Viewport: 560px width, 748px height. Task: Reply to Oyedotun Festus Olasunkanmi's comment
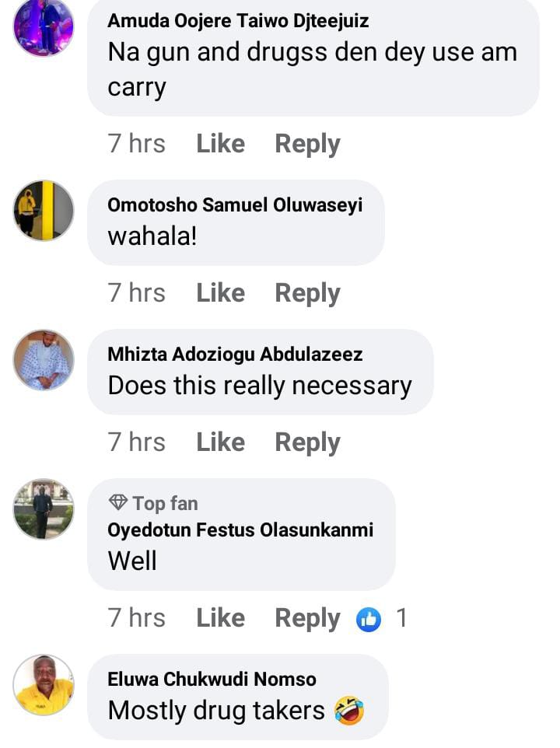[x=307, y=618]
